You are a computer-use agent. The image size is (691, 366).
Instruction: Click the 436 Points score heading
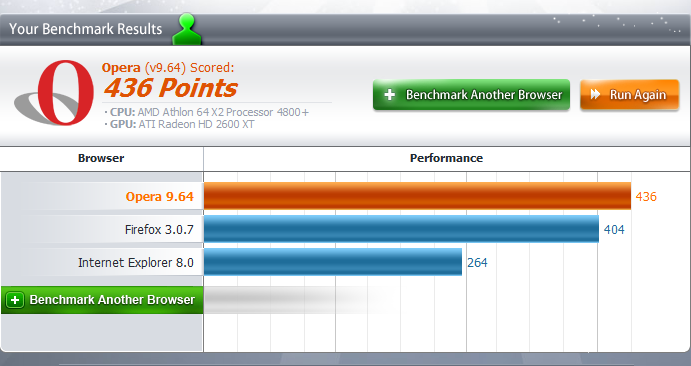[171, 87]
